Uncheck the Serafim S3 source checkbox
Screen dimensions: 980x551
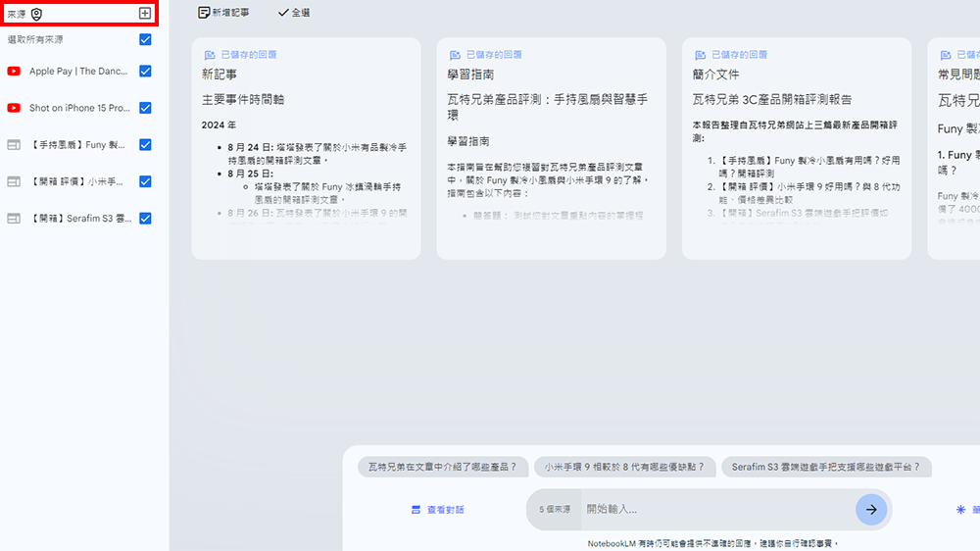(145, 219)
